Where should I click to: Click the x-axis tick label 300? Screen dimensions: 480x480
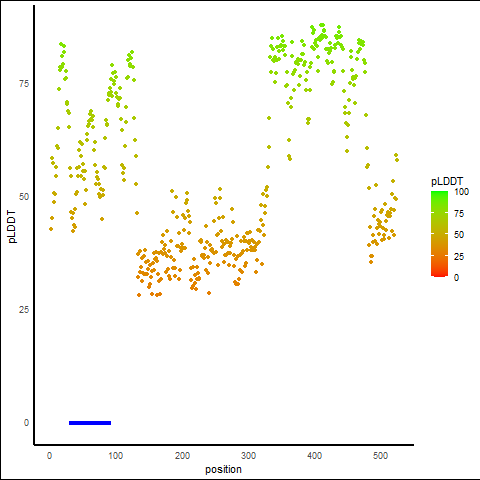(248, 456)
